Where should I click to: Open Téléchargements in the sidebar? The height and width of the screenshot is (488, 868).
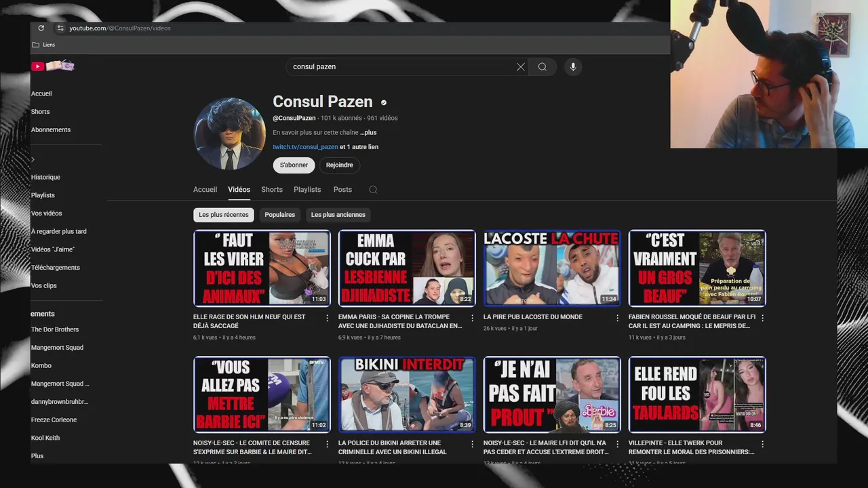(x=56, y=268)
